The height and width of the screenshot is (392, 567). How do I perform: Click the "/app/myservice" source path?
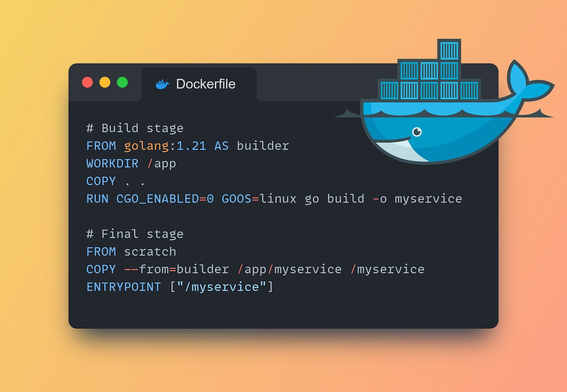pos(289,270)
